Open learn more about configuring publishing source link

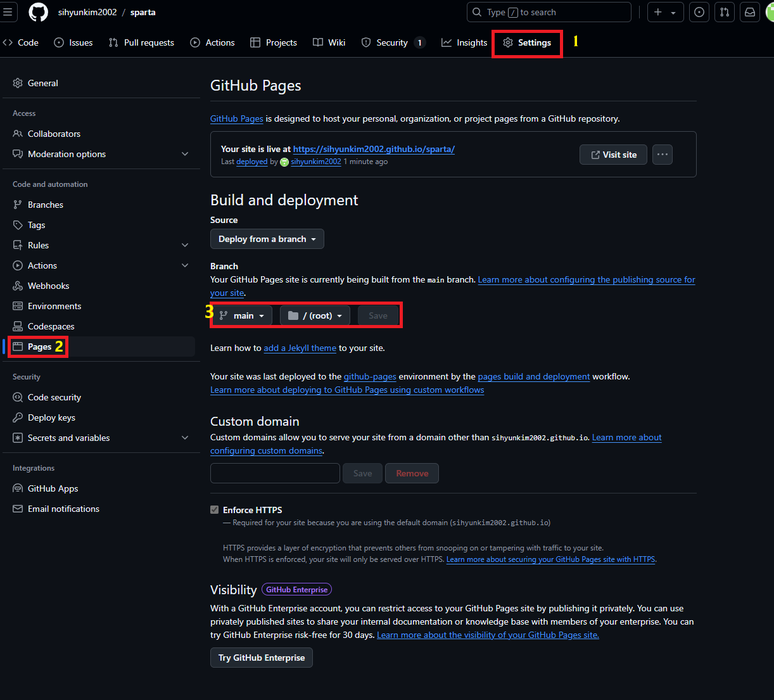(x=587, y=279)
